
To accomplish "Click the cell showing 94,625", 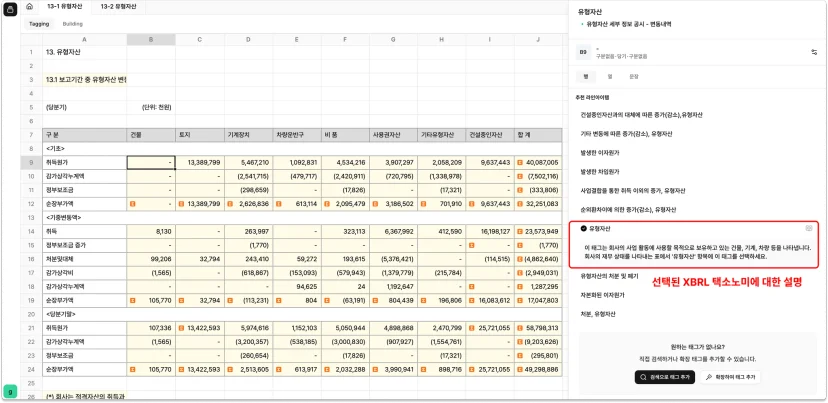I will (296, 286).
